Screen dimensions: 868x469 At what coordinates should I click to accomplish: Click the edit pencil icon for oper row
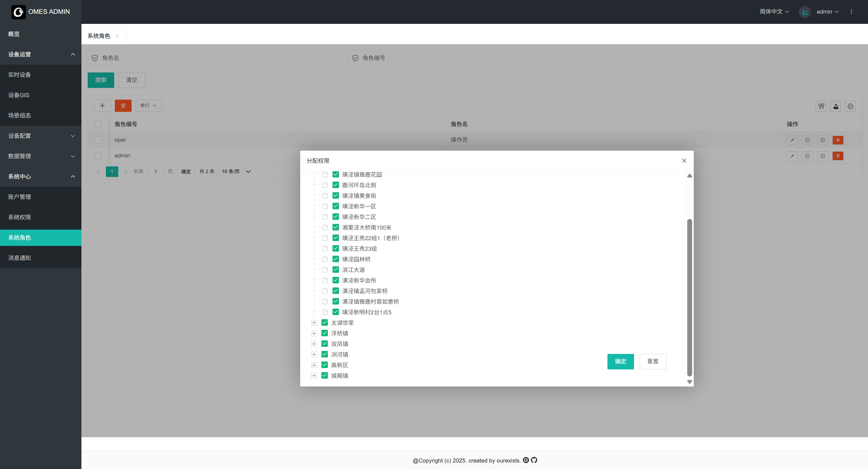pyautogui.click(x=792, y=140)
